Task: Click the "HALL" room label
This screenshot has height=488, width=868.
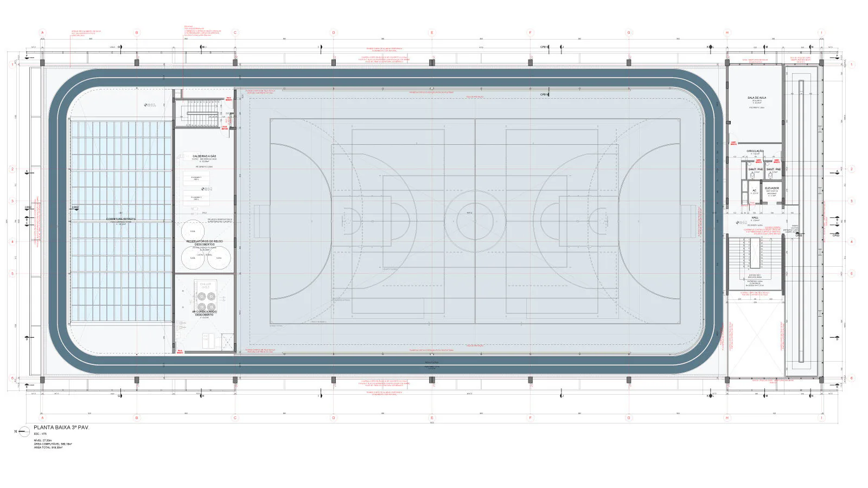Action: click(x=755, y=217)
